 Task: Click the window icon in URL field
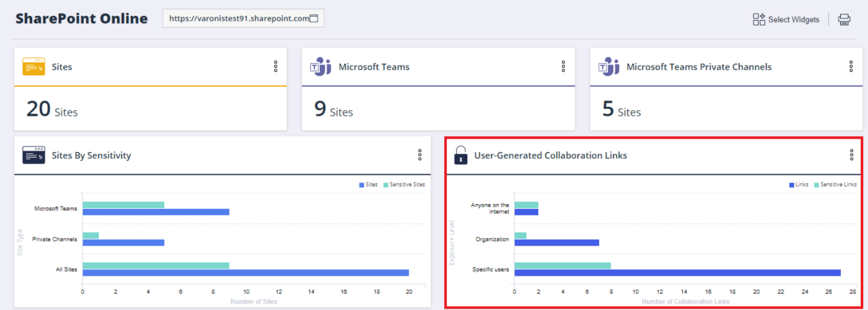(x=314, y=19)
